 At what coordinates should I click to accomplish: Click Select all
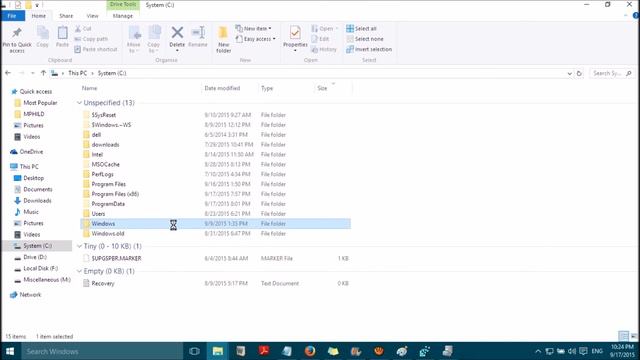[361, 29]
